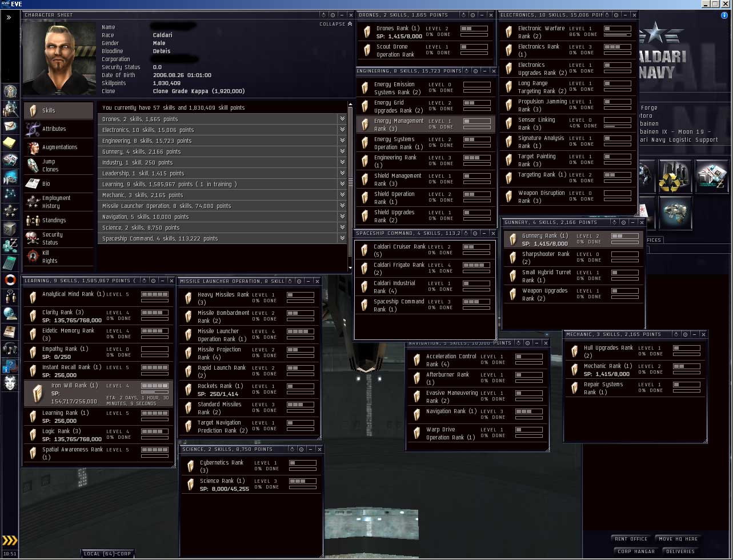Click the blue info question-mark sidebar icon

point(10,366)
